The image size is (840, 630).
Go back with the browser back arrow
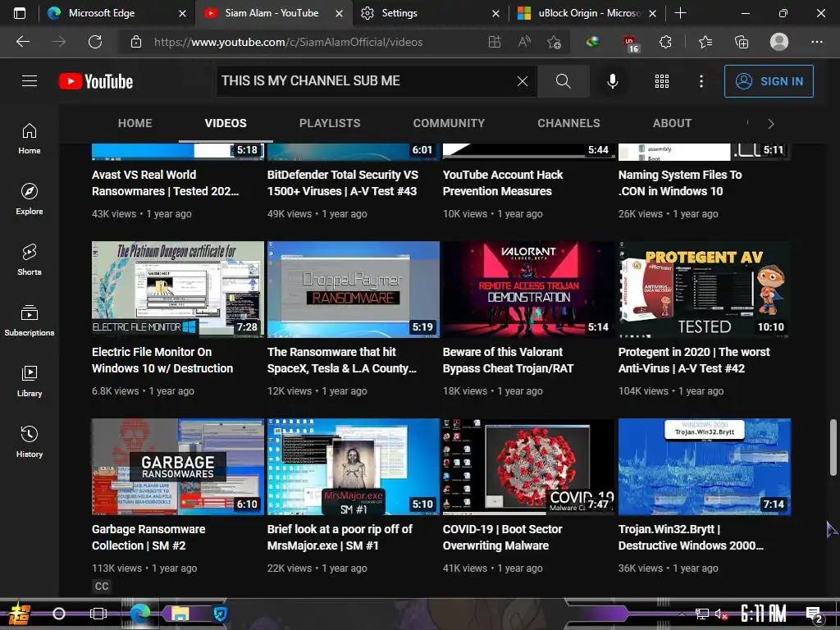tap(23, 42)
